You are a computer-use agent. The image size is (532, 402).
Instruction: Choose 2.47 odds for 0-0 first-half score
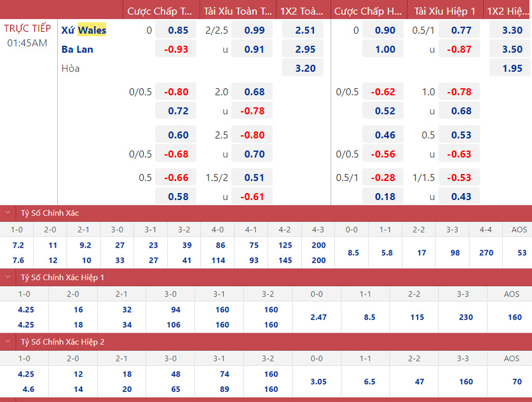pos(317,317)
